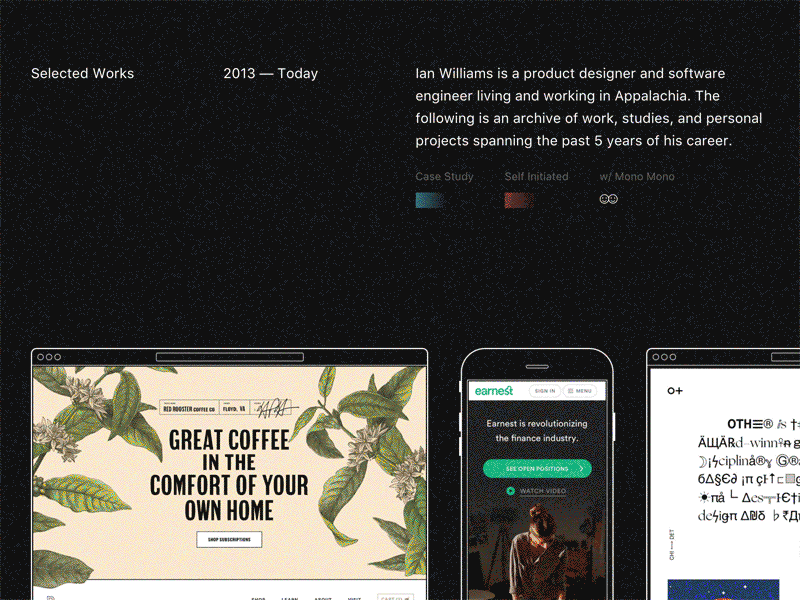Click the SEE OPEN POSITIONS green button
The width and height of the screenshot is (800, 600).
tap(537, 468)
